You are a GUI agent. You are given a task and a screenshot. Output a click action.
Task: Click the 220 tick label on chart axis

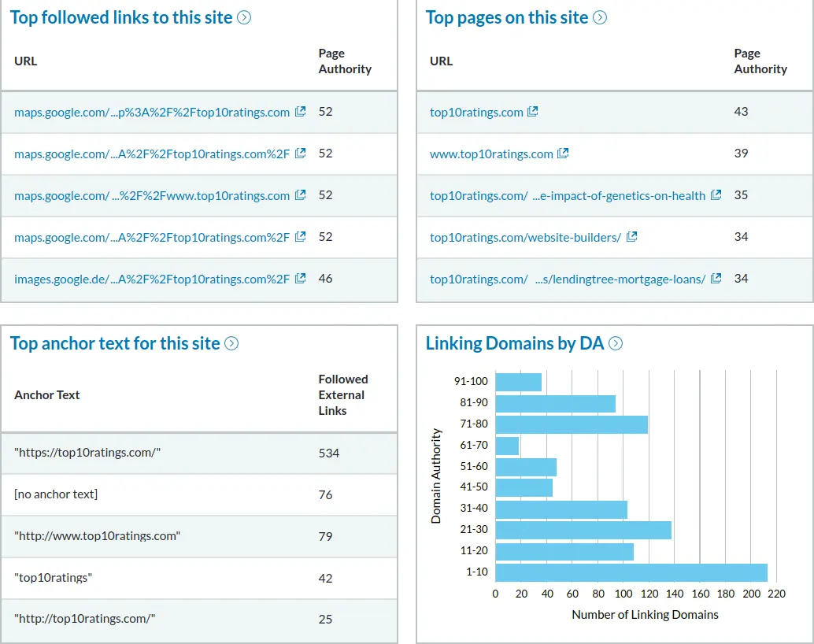click(x=777, y=594)
